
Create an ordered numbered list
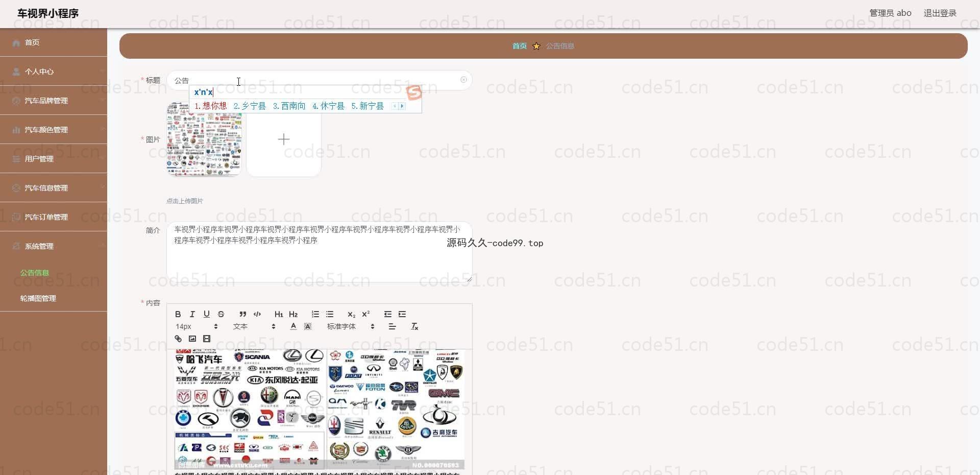[315, 314]
